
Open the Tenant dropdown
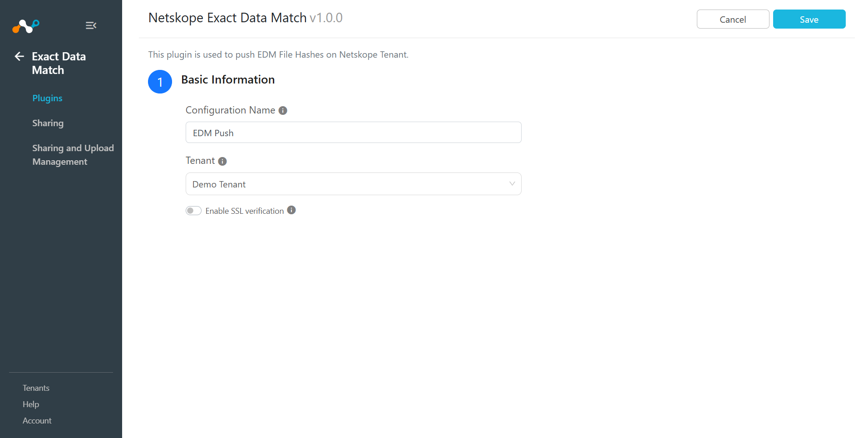(353, 184)
